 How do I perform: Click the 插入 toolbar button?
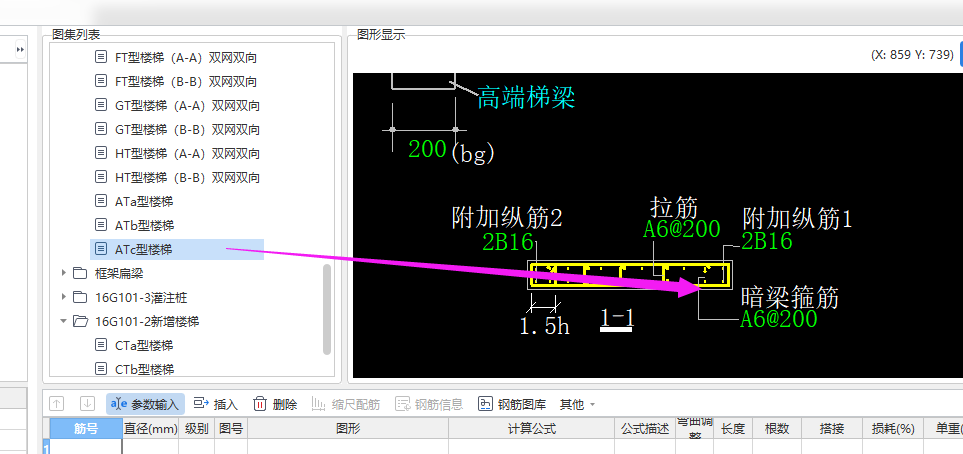point(216,404)
